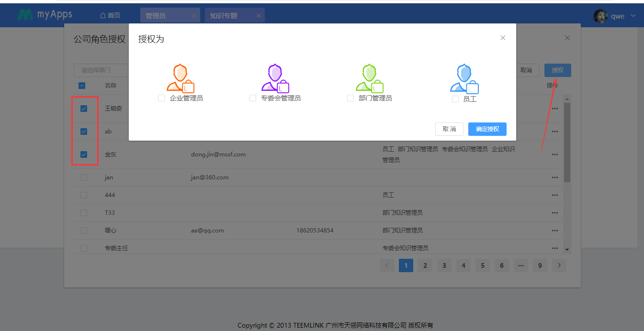
Task: Click the user list vertical scrollbar
Action: [x=567, y=143]
